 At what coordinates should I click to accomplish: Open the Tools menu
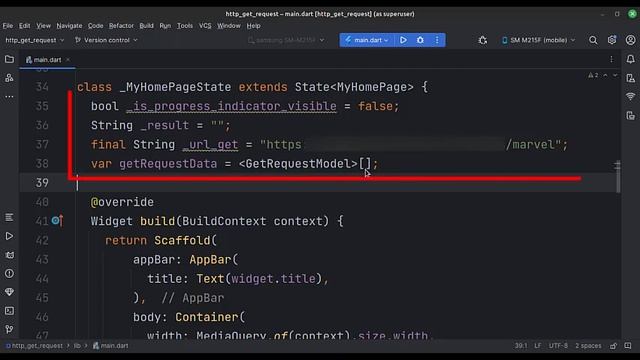coord(185,26)
